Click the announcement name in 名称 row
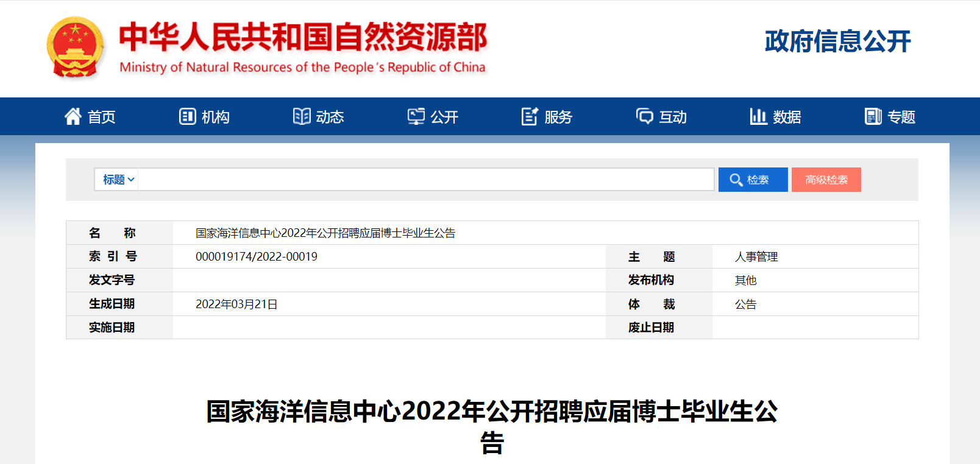The width and height of the screenshot is (980, 464). point(325,233)
